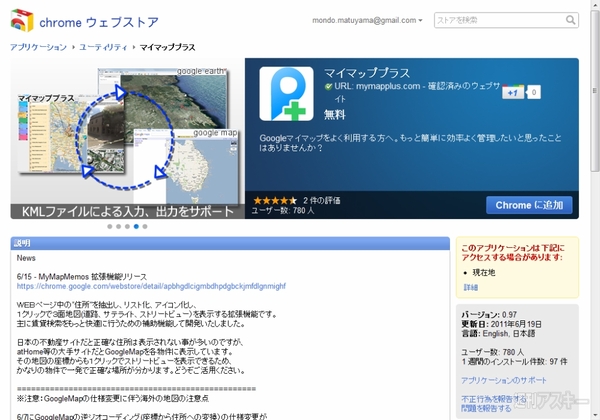Click the URL: mymapplus.com verified text

point(417,92)
